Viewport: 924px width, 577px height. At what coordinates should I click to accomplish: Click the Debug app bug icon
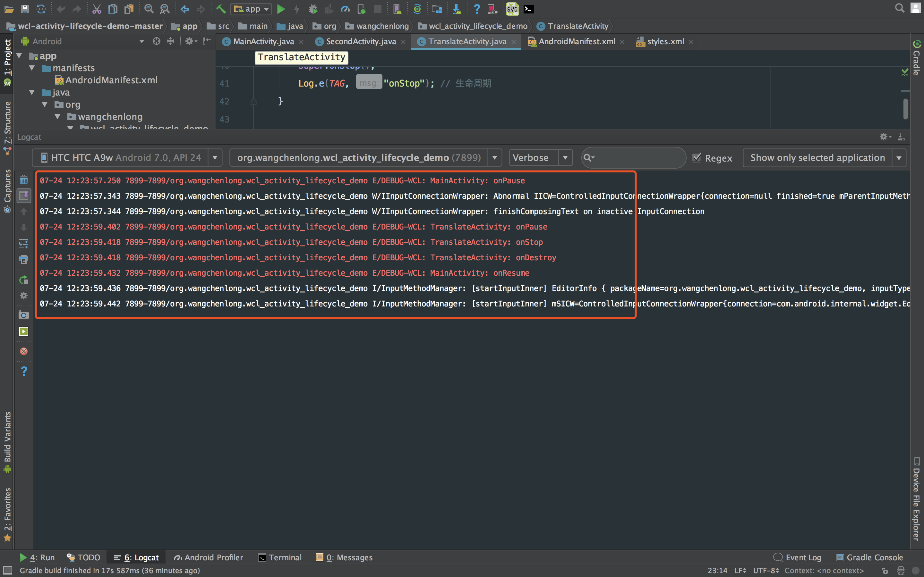(313, 9)
